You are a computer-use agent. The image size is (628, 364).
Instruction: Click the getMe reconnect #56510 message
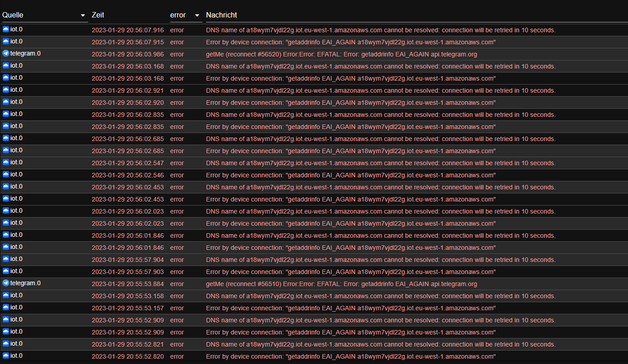341,284
